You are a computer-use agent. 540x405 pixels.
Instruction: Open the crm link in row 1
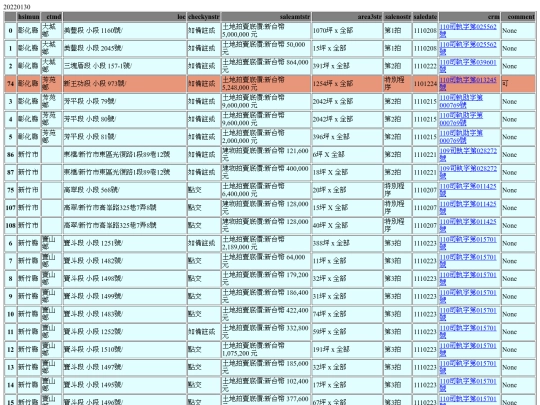(468, 48)
